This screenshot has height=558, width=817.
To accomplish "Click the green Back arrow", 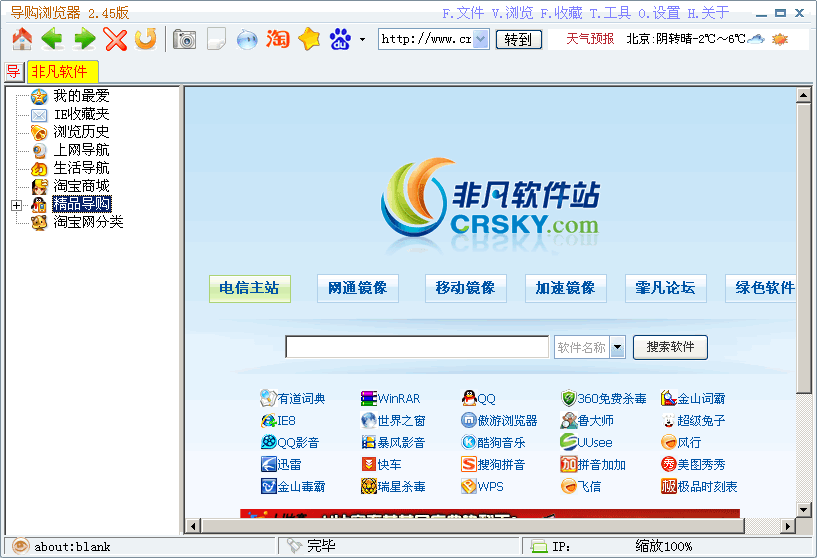I will click(x=52, y=39).
